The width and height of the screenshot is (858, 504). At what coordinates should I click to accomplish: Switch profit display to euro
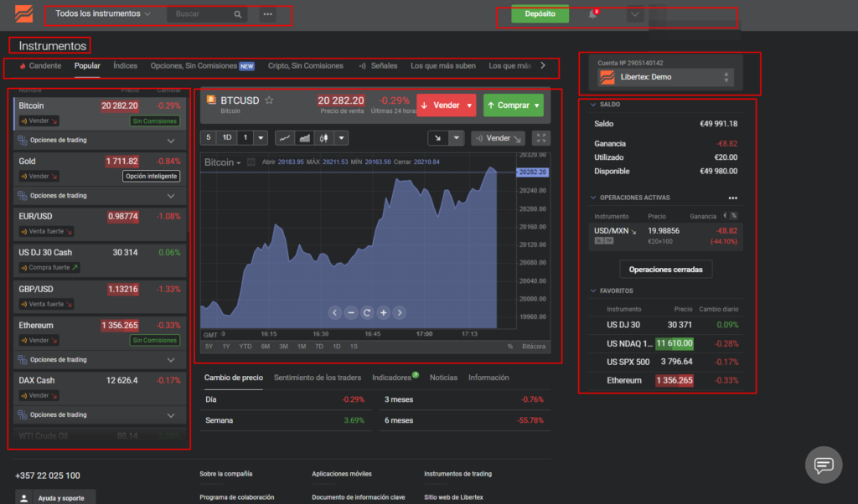[725, 215]
